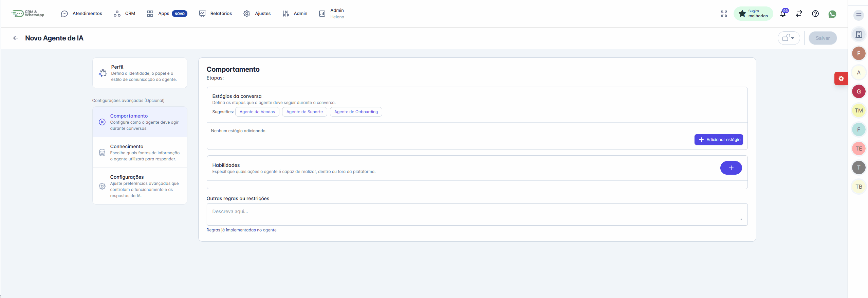The image size is (868, 298).
Task: Add a new skill with plus button
Action: coord(731,168)
